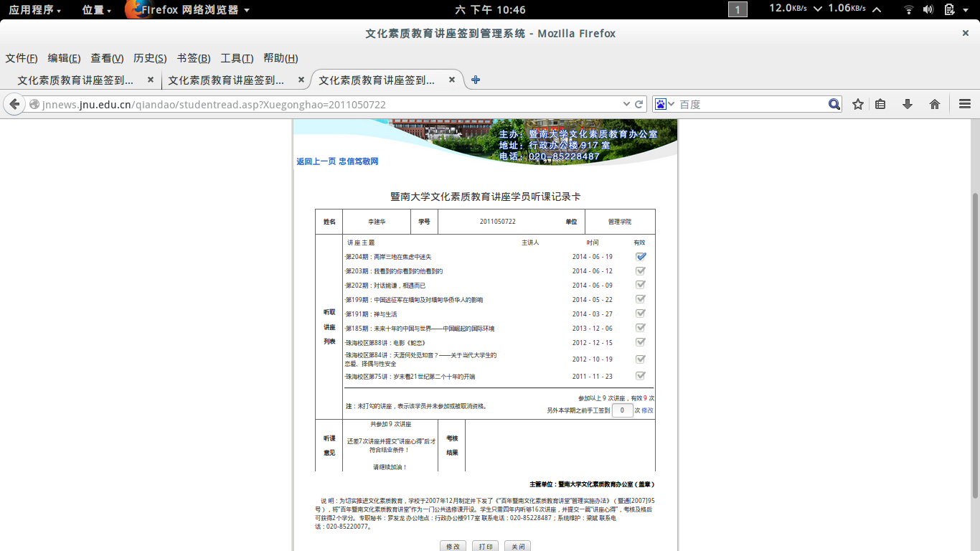Click the 打 印 print button
The width and height of the screenshot is (980, 551).
tap(485, 546)
